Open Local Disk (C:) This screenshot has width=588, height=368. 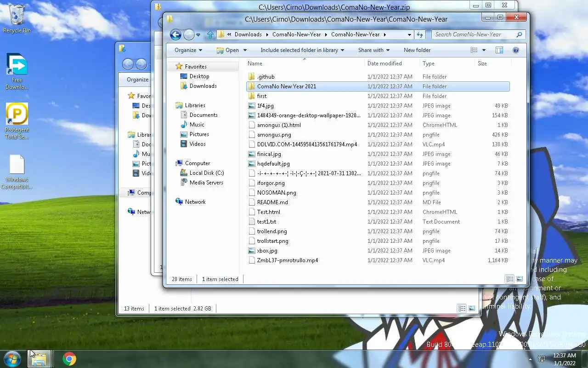click(207, 173)
